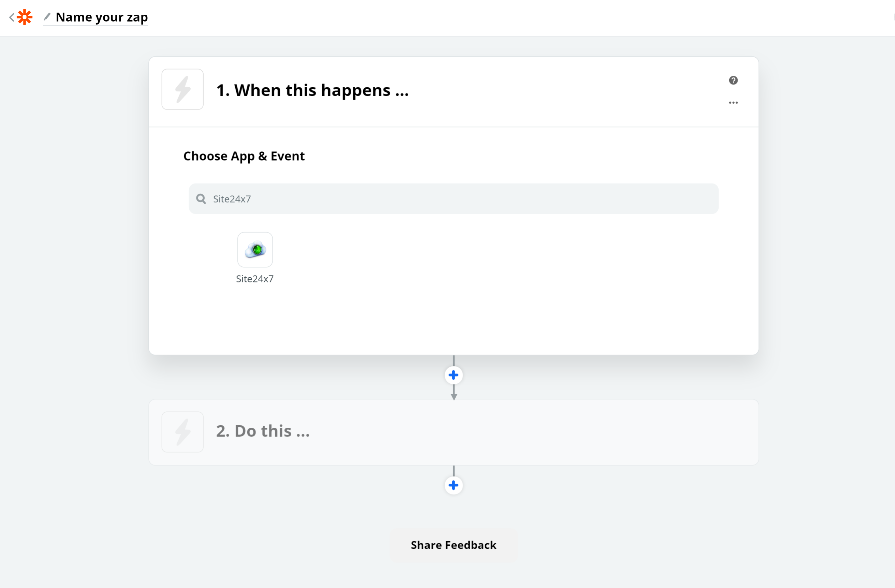Click the orange Zapier logo
895x588 pixels.
coord(25,17)
